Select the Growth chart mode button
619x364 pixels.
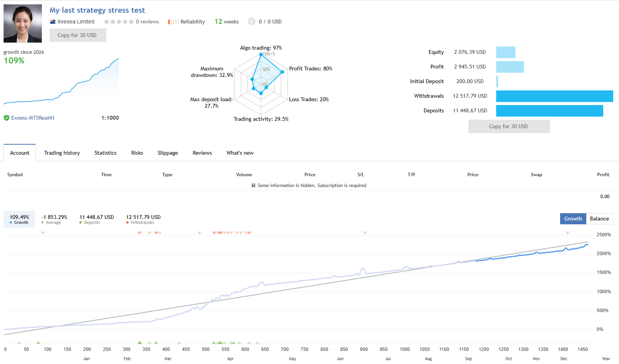[573, 219]
